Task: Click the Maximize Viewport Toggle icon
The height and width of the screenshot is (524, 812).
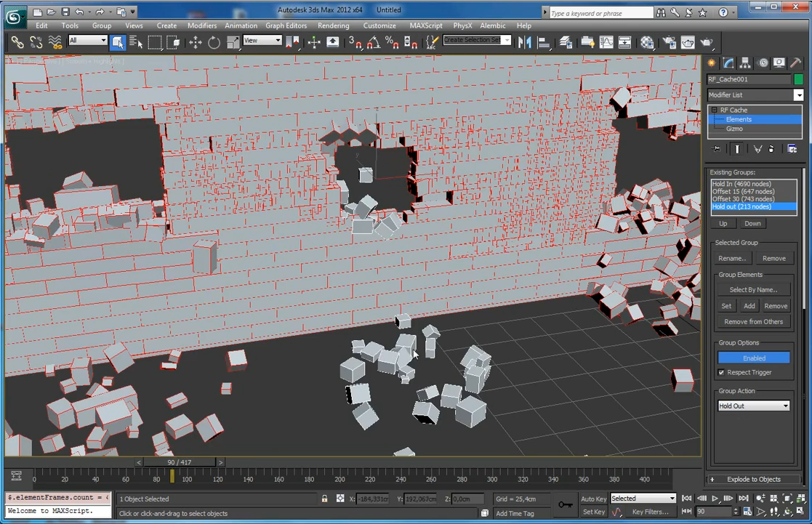Action: (800, 511)
